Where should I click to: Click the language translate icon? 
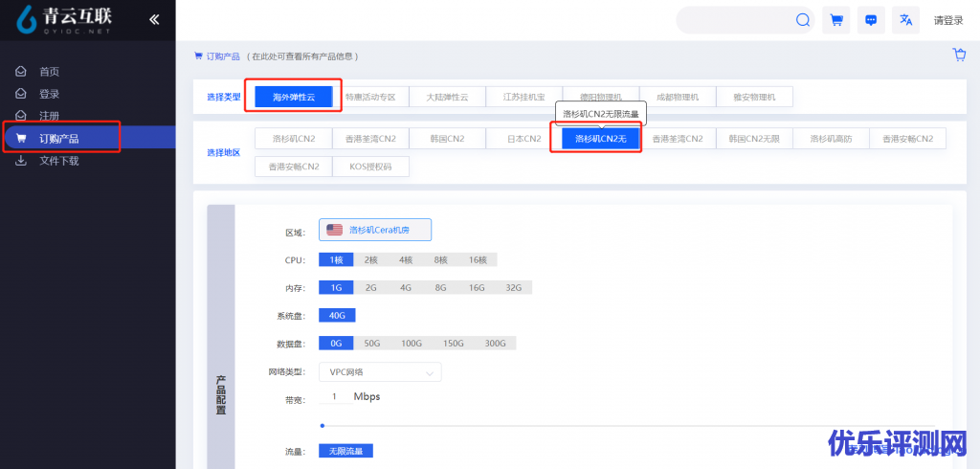tap(904, 20)
